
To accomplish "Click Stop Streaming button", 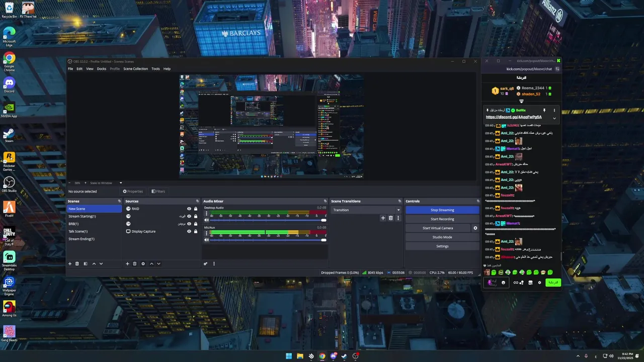I will pyautogui.click(x=442, y=210).
